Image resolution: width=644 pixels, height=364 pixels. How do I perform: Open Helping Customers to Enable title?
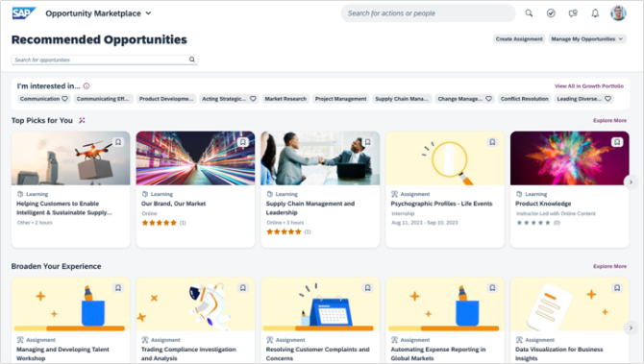tap(64, 208)
